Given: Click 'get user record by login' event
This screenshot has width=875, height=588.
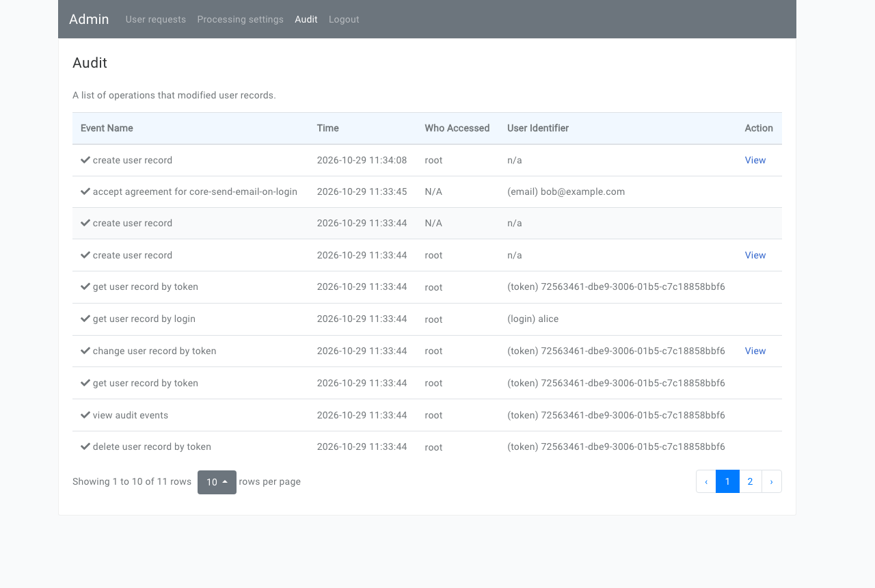Looking at the screenshot, I should pyautogui.click(x=144, y=319).
